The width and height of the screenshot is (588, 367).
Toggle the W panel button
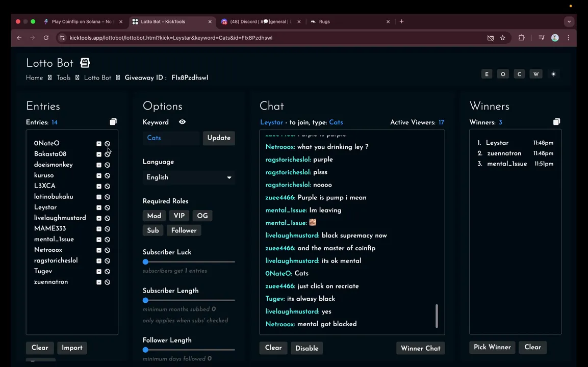coord(536,74)
